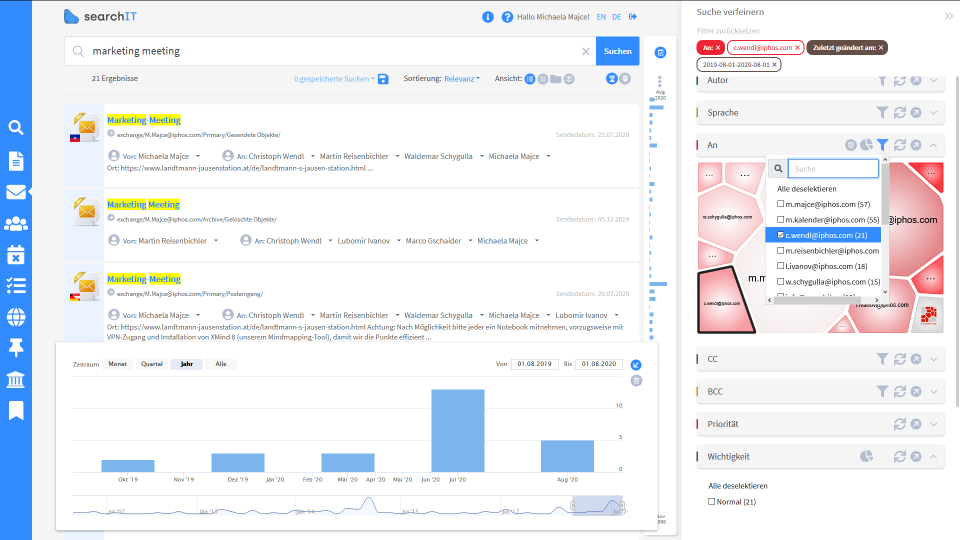Check Normal (21) under Wichtigkeit
This screenshot has width=960, height=540.
coord(711,501)
